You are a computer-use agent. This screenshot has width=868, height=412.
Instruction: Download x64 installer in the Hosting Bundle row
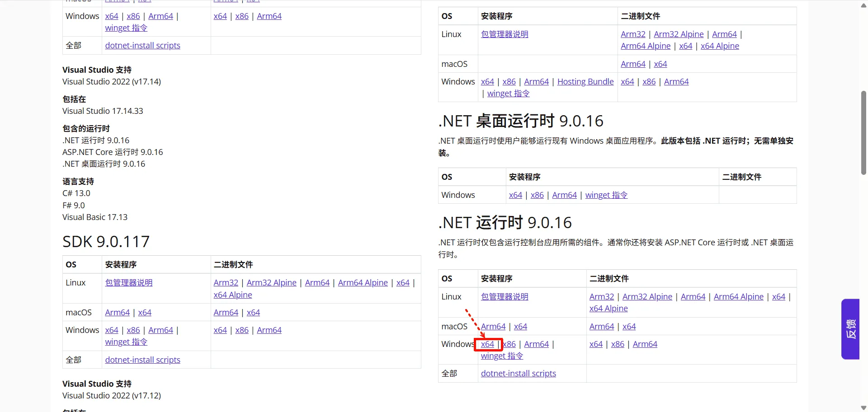click(487, 82)
